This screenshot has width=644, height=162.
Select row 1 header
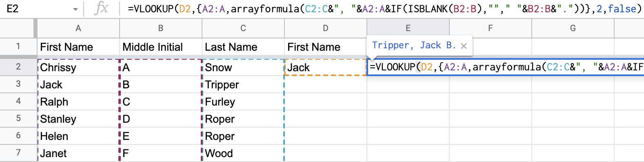18,46
